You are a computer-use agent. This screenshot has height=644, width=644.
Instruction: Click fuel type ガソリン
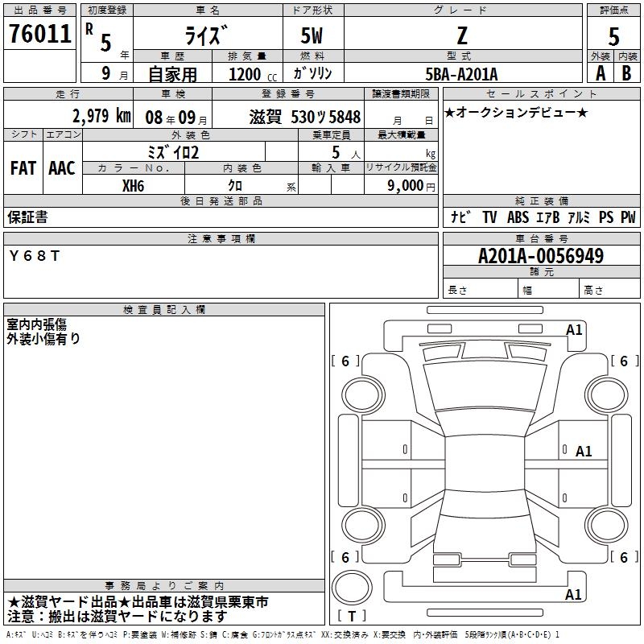click(312, 73)
